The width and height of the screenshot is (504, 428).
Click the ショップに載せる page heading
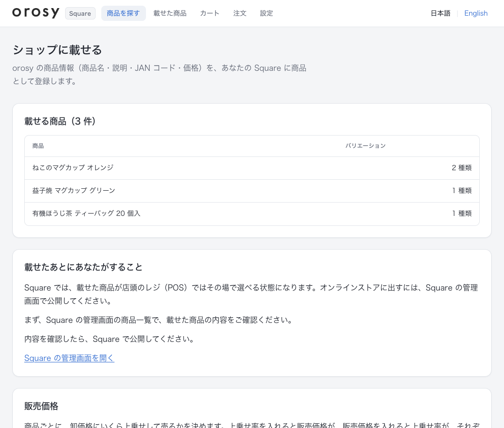(57, 50)
